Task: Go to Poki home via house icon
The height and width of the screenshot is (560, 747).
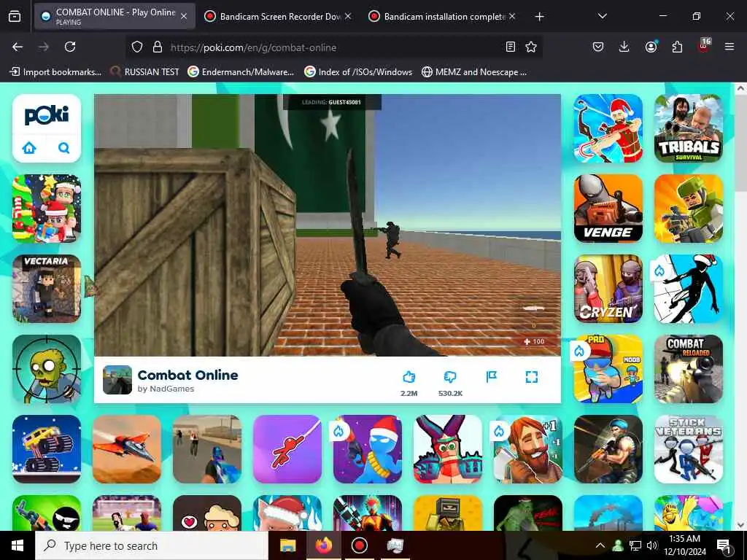Action: tap(29, 148)
